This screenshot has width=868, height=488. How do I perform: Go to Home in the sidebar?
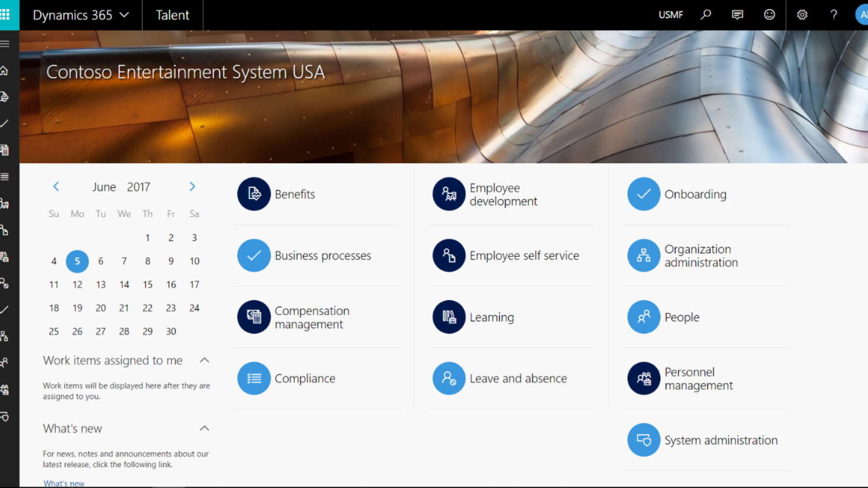pyautogui.click(x=5, y=70)
